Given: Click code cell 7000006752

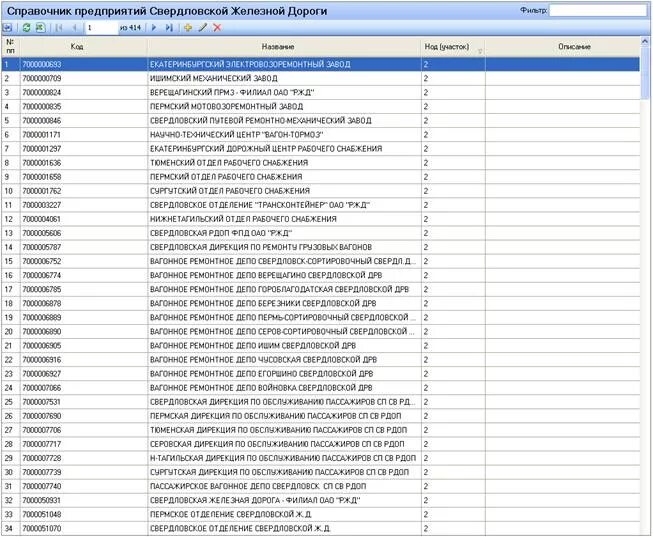Looking at the screenshot, I should [84, 261].
